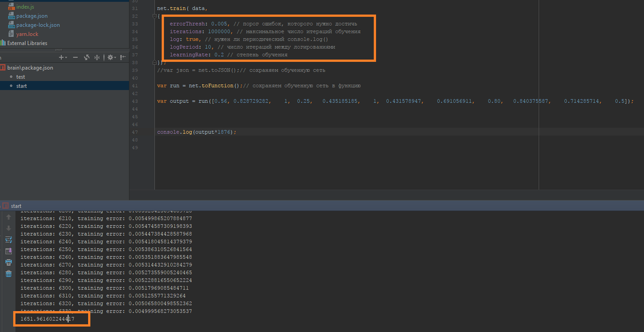644x332 pixels.
Task: Click the External Libraries bars icon
Action: pyautogui.click(x=3, y=43)
